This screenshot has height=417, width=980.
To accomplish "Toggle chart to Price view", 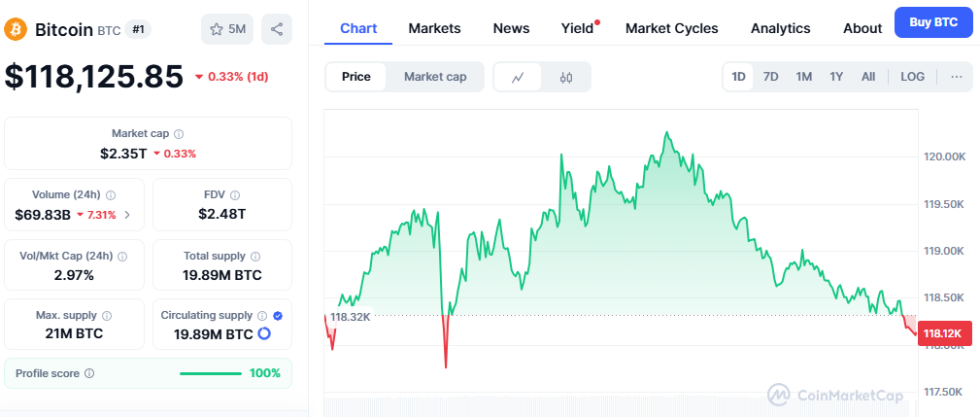I will click(355, 77).
